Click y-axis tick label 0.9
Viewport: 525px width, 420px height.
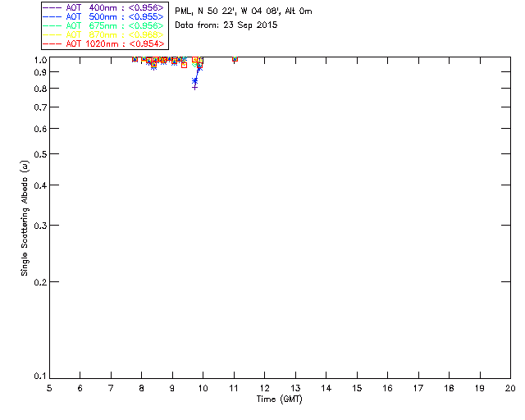click(40, 72)
